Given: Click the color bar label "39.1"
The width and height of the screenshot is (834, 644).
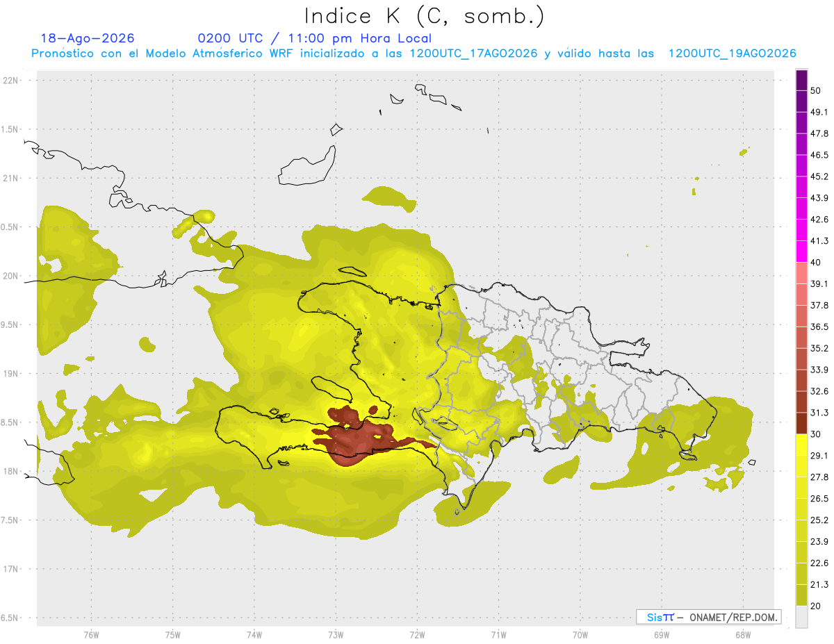Looking at the screenshot, I should [x=819, y=284].
